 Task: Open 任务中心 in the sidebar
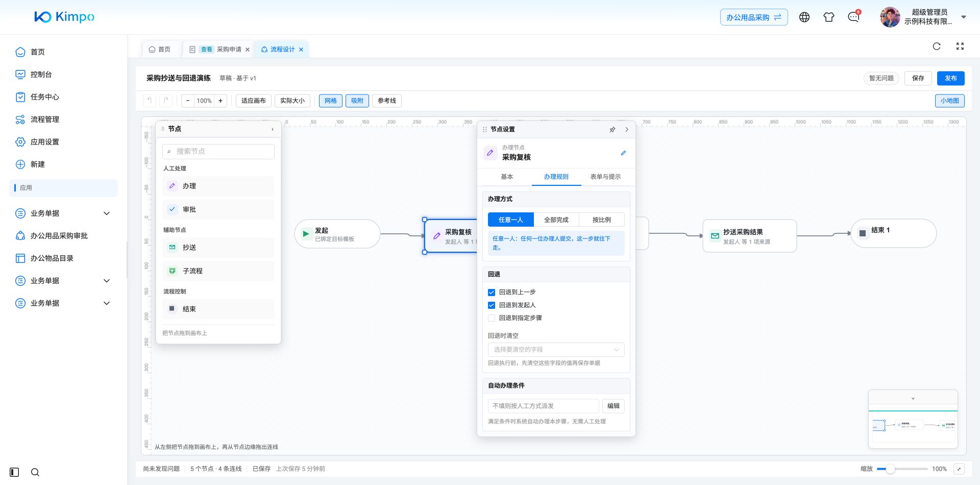click(x=45, y=97)
